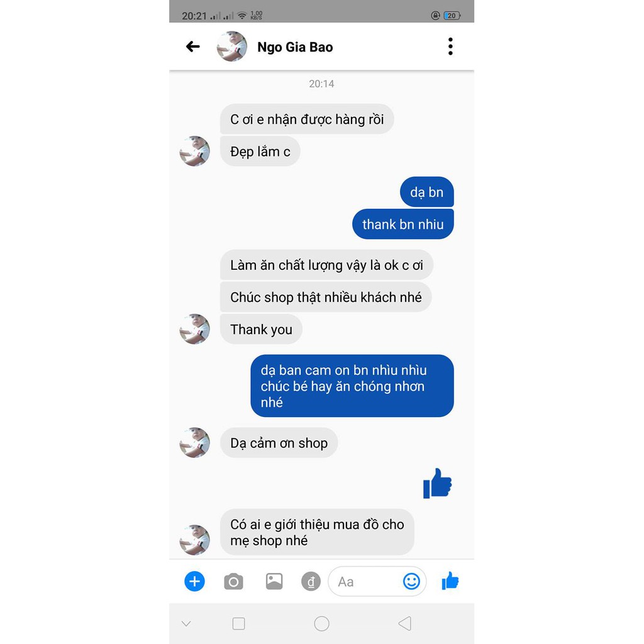This screenshot has height=644, width=644.
Task: Open the blue plus attachments button
Action: 194,581
